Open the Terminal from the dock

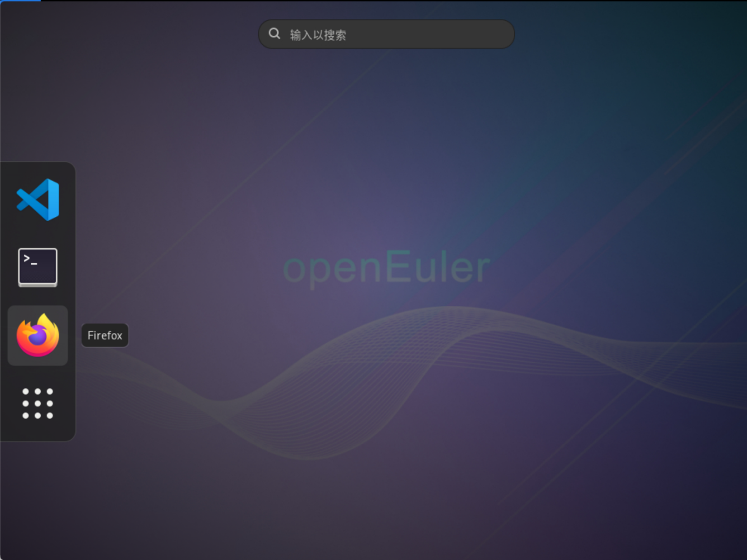click(37, 267)
